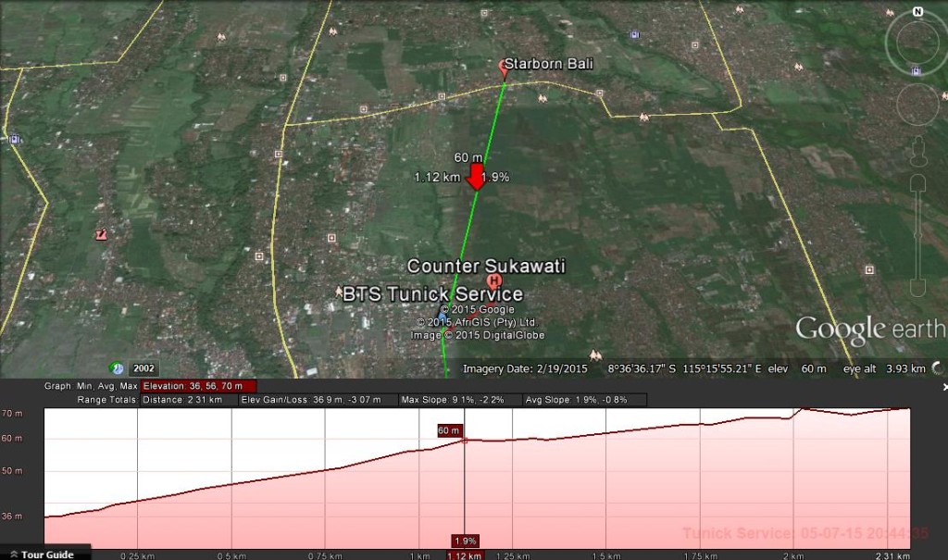Click the Starborn Bali label text
The width and height of the screenshot is (948, 560).
(x=548, y=64)
